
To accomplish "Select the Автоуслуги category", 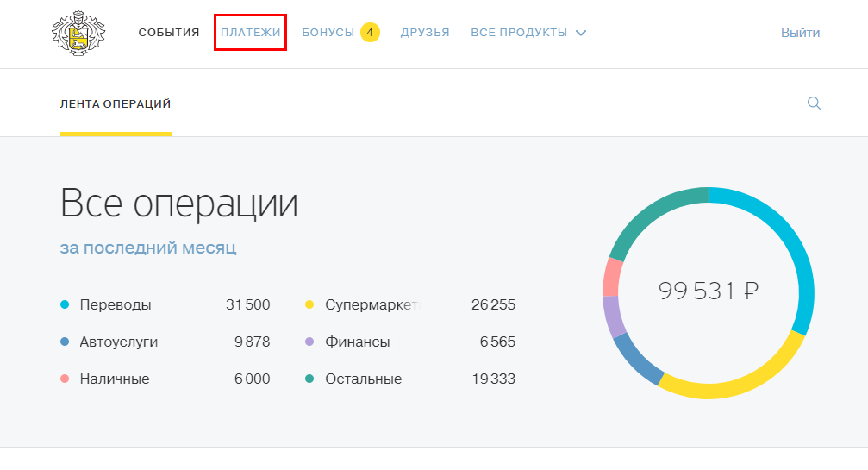I will tap(118, 342).
